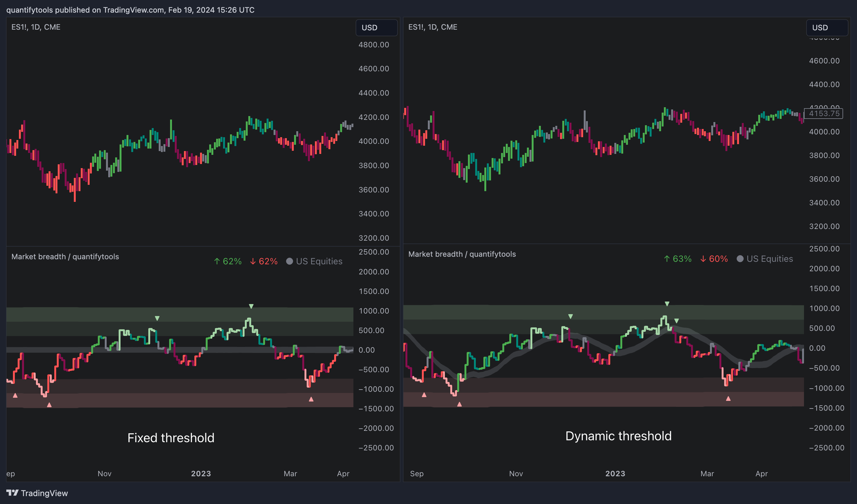Screen dimensions: 857x504
Task: Click the Nov label on left time axis
Action: pos(104,473)
